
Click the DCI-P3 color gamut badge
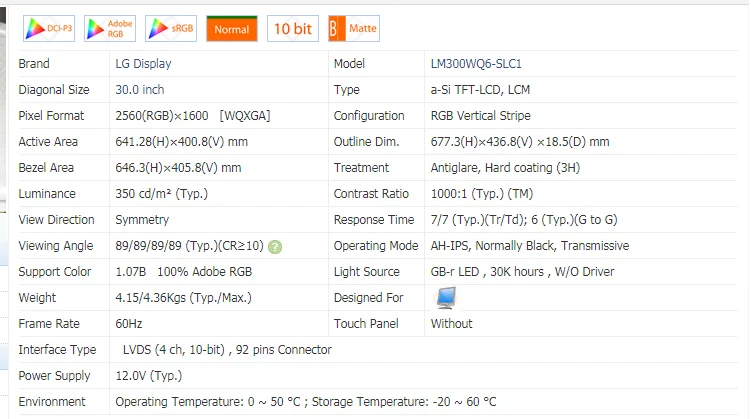tap(49, 29)
